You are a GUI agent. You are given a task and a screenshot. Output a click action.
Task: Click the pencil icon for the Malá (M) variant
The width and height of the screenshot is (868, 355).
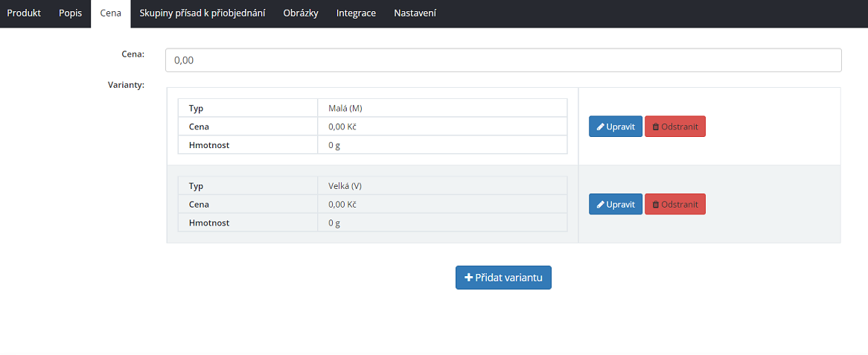pyautogui.click(x=600, y=127)
